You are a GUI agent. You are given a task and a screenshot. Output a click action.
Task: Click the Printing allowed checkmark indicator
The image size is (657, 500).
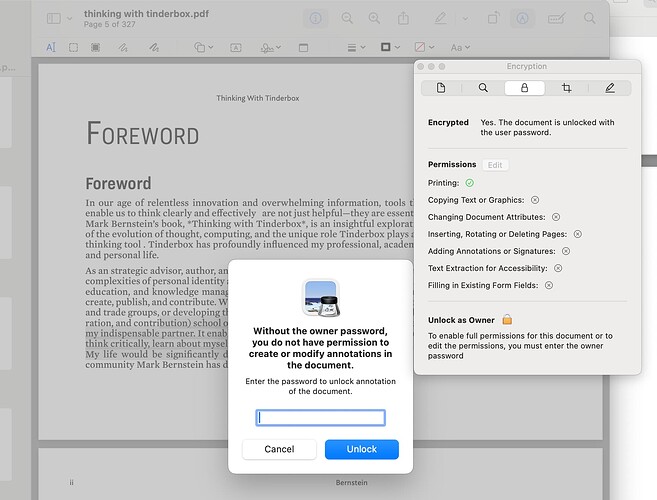(470, 183)
